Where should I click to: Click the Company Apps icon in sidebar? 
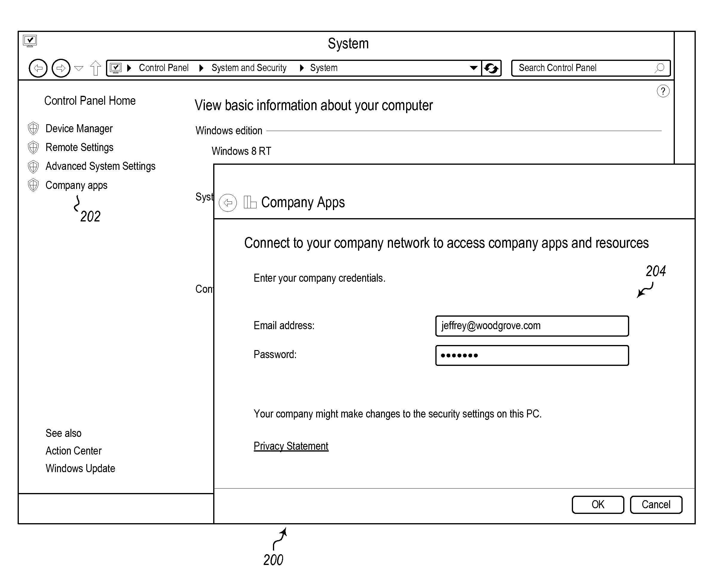coord(33,186)
